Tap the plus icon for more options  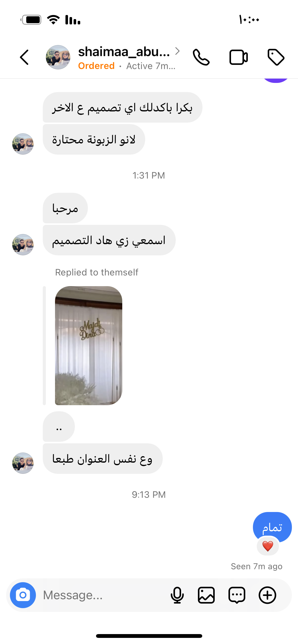pos(267,595)
